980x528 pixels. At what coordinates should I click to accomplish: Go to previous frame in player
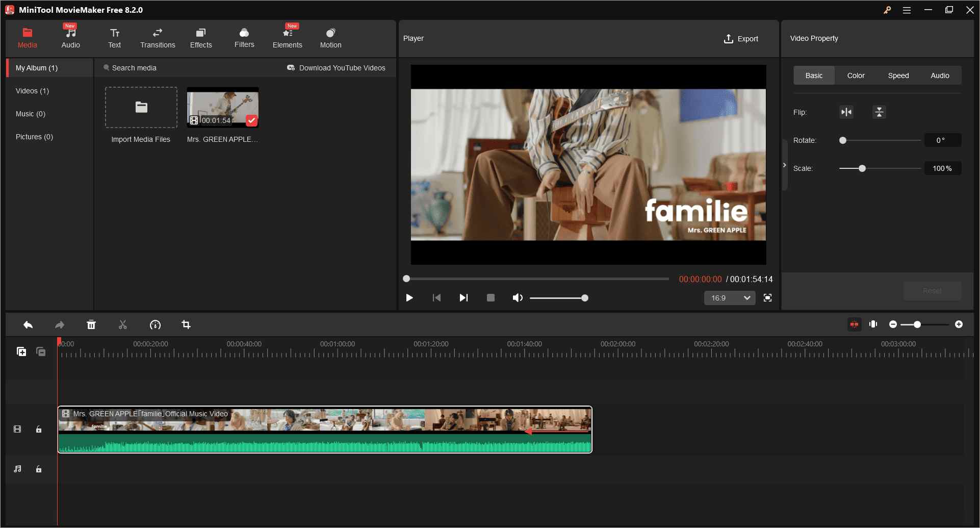[x=436, y=298]
